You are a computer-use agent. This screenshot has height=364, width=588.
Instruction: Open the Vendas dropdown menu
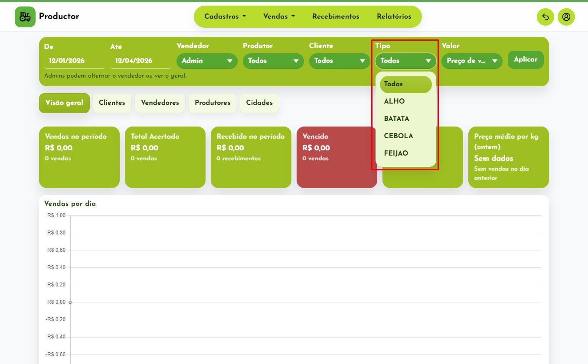279,16
